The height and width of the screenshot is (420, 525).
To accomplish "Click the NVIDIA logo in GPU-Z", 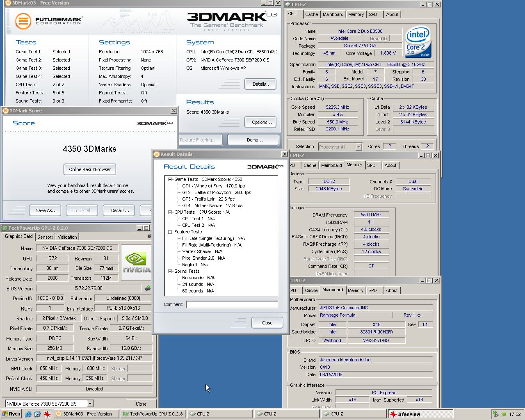I will point(137,262).
